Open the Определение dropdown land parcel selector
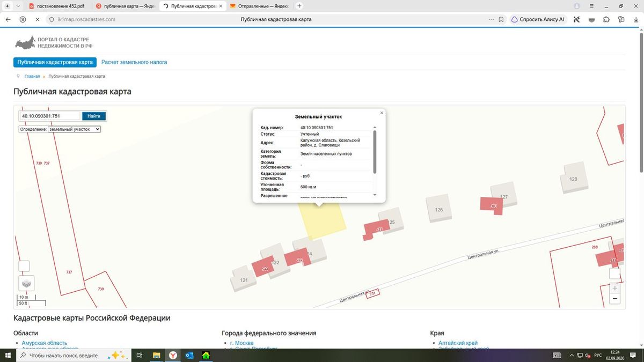644x362 pixels. click(74, 129)
